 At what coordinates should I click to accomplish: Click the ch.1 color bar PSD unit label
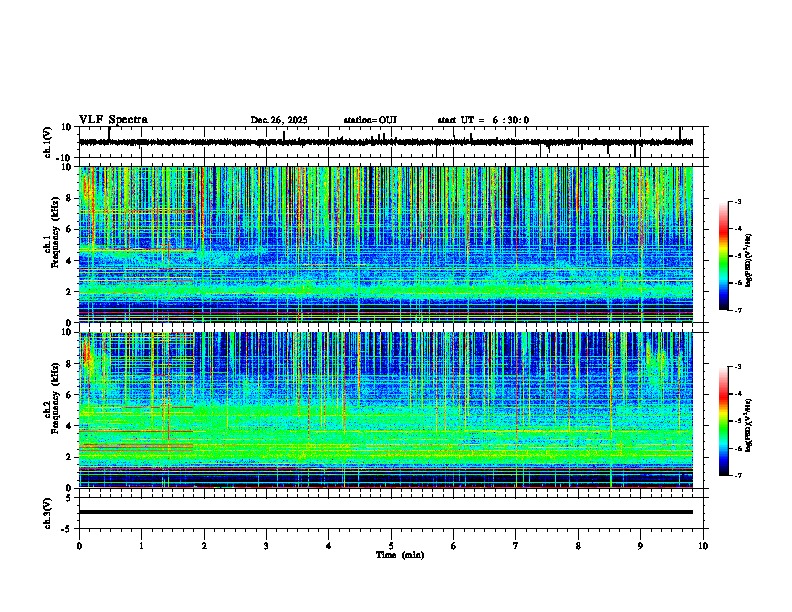click(749, 260)
